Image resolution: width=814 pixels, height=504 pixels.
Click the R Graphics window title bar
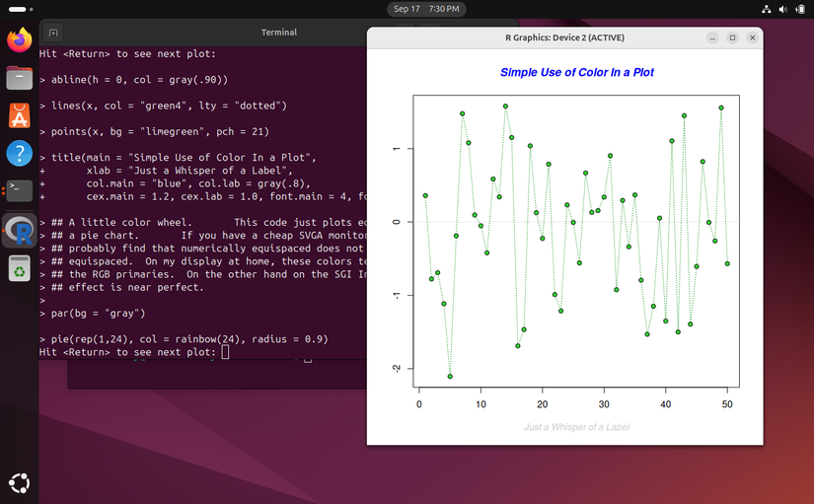(563, 37)
